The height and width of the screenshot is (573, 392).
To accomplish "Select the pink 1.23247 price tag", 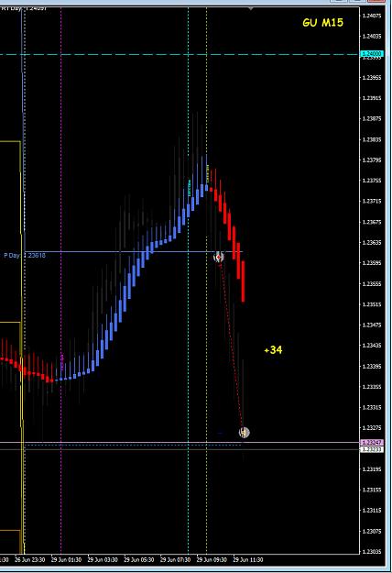I will (372, 442).
